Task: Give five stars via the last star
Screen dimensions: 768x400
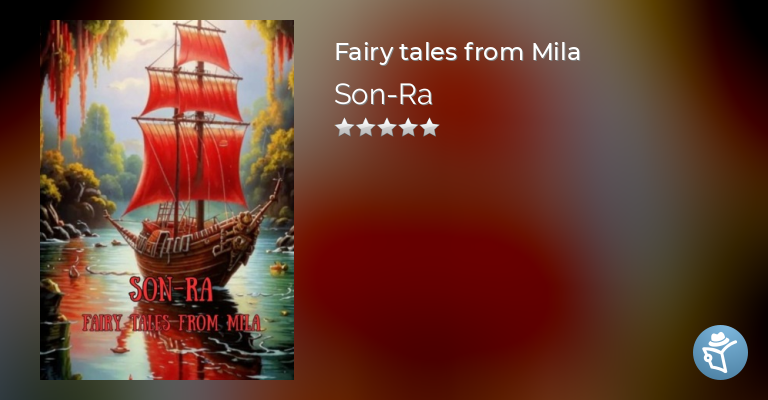Action: pos(429,127)
